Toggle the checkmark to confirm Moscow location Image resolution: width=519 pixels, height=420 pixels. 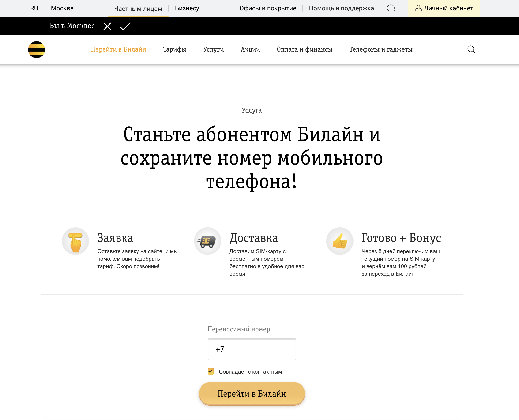point(125,26)
